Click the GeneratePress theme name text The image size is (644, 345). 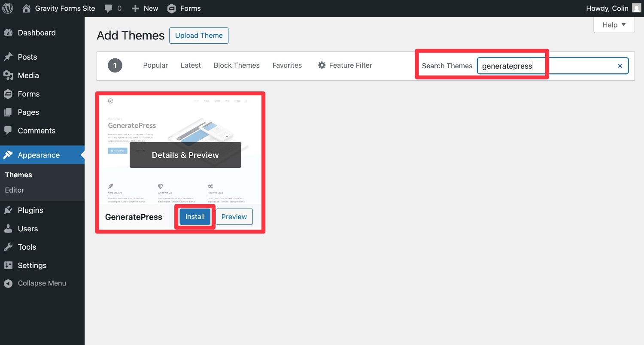coord(134,217)
